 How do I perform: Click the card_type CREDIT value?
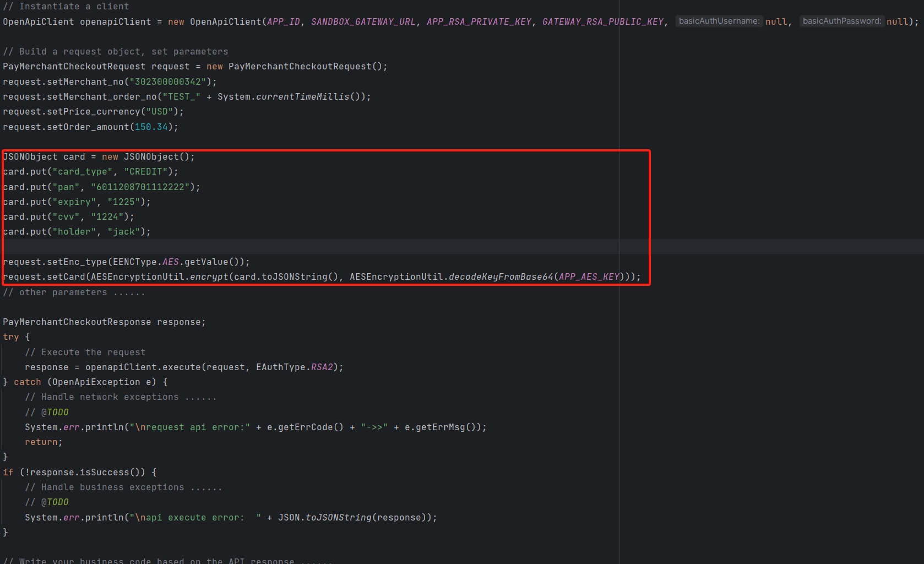tap(147, 171)
